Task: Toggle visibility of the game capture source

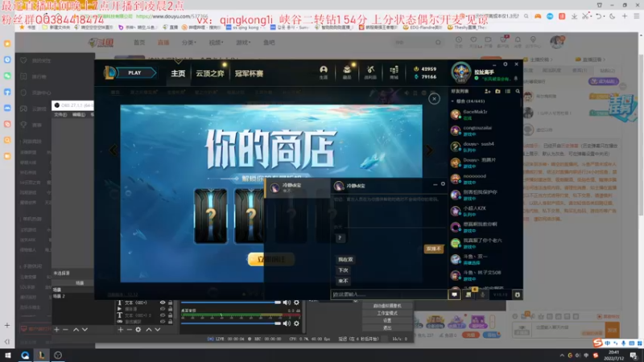Action: coord(163,321)
